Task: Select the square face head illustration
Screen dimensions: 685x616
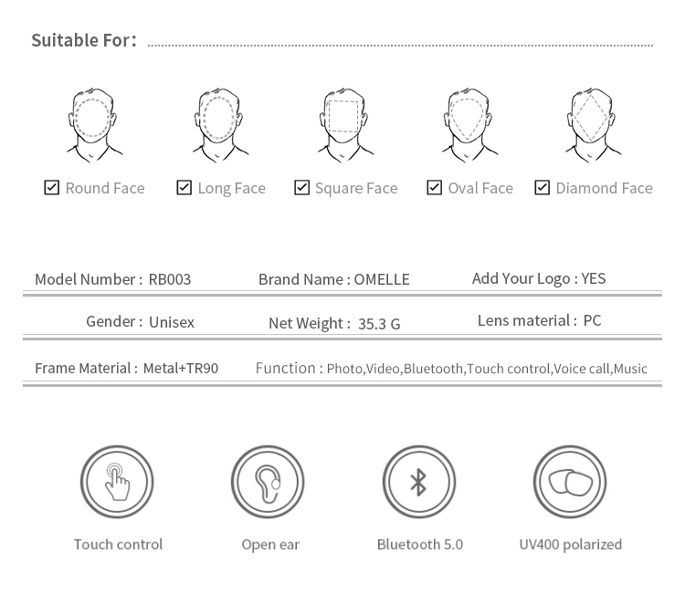Action: tap(342, 125)
